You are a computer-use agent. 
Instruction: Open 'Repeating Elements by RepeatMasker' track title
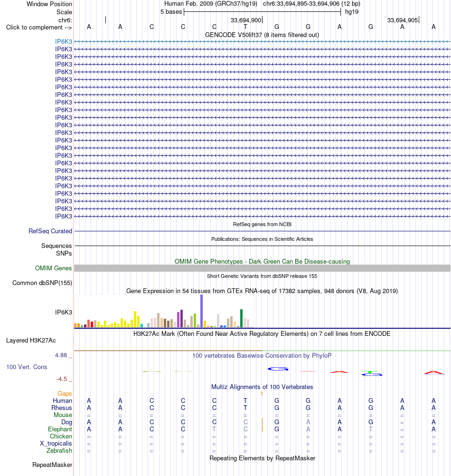(x=262, y=458)
